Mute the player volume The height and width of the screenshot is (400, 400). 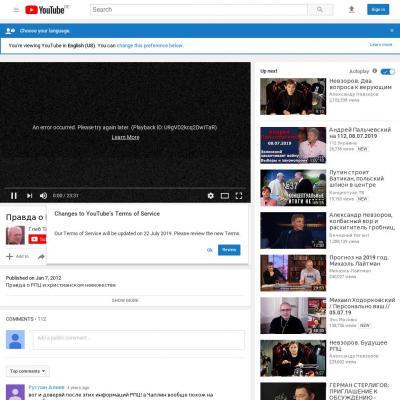[x=43, y=196]
